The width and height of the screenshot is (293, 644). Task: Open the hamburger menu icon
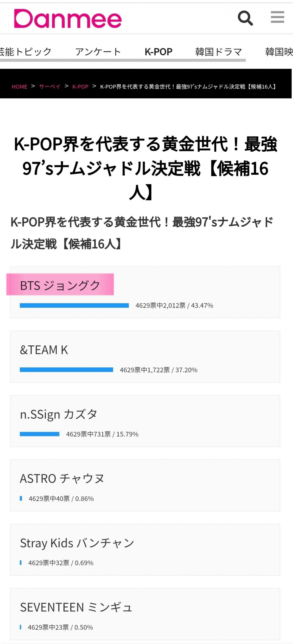277,17
